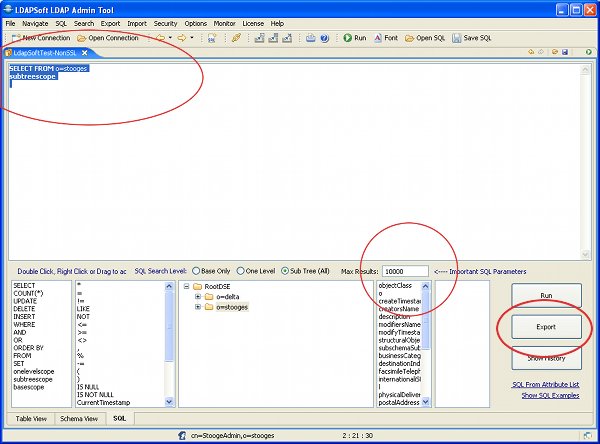Click the blue help question mark icon

[324, 38]
